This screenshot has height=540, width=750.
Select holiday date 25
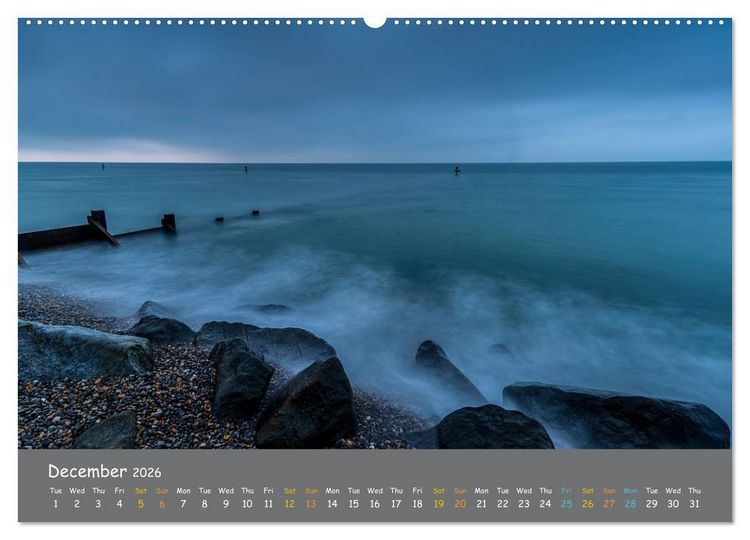566,504
